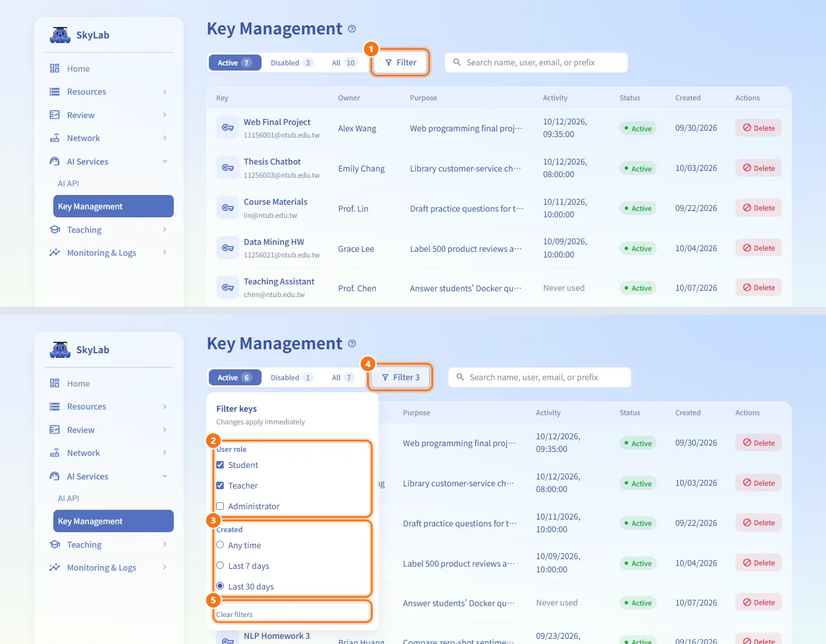Click the key icon for Web Final Project
The height and width of the screenshot is (644, 826).
pyautogui.click(x=228, y=128)
